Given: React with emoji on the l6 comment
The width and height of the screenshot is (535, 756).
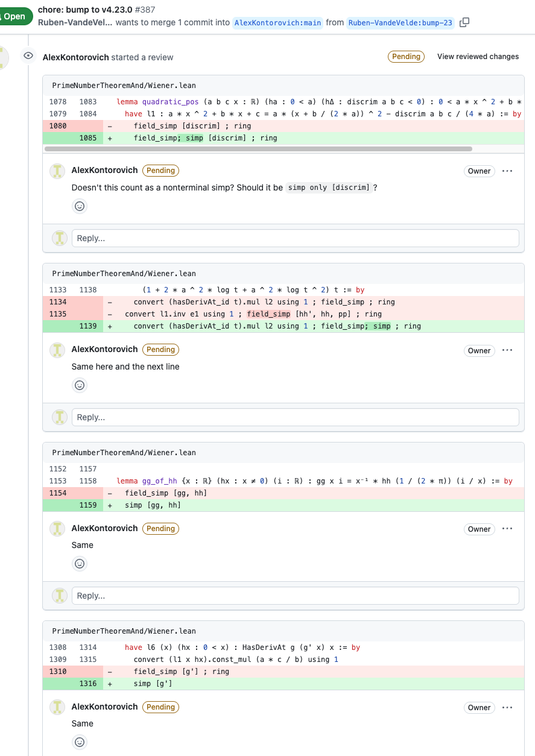Looking at the screenshot, I should tap(80, 742).
